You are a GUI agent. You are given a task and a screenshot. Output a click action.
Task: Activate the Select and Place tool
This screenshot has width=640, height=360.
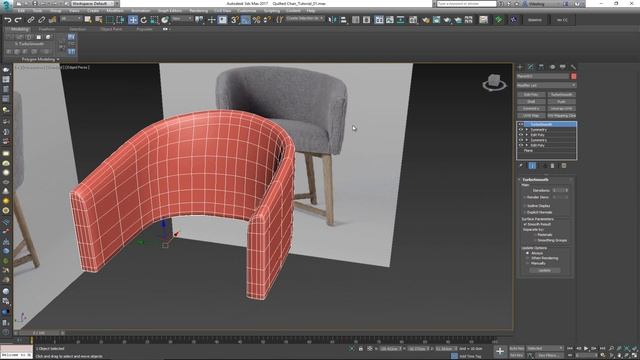tap(165, 20)
